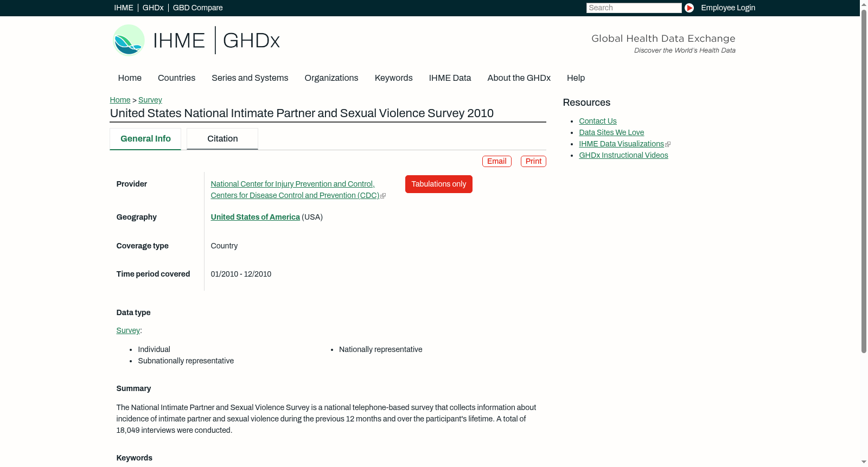Click inside the Search input field
868x467 pixels.
click(634, 8)
